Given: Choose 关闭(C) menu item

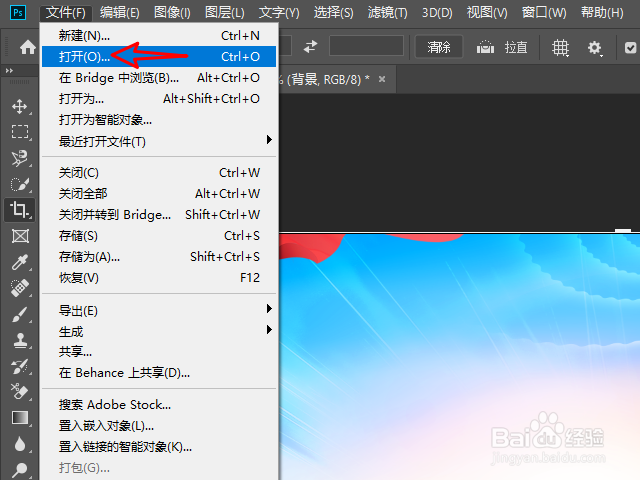Looking at the screenshot, I should (159, 173).
